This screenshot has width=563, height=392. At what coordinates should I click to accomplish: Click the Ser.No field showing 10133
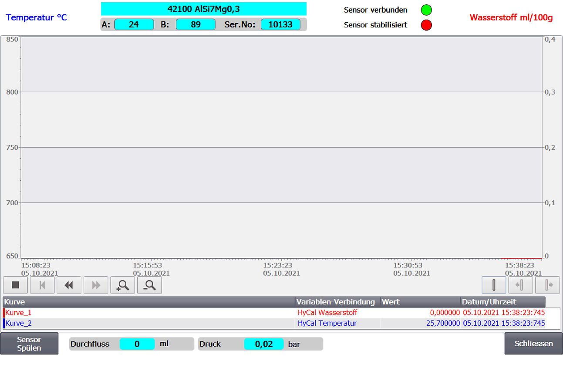pyautogui.click(x=280, y=24)
